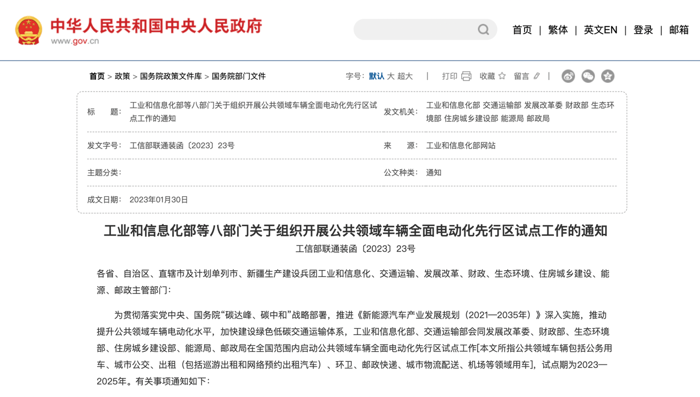Screen dimensions: 700x397
Task: Open the 邮箱 mailbox link
Action: [679, 30]
